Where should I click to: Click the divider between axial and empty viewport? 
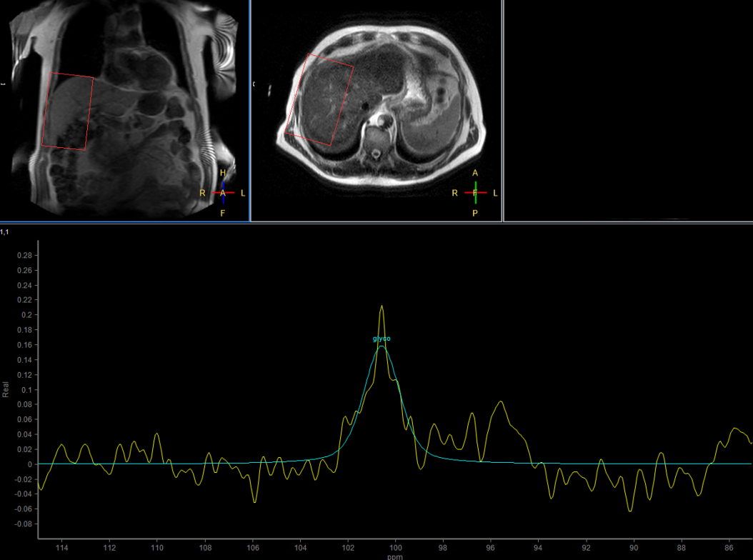click(x=503, y=111)
